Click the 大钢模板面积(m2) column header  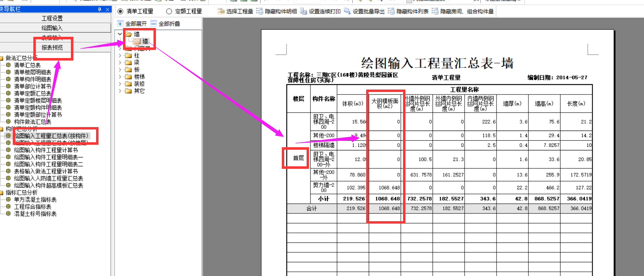pos(385,103)
